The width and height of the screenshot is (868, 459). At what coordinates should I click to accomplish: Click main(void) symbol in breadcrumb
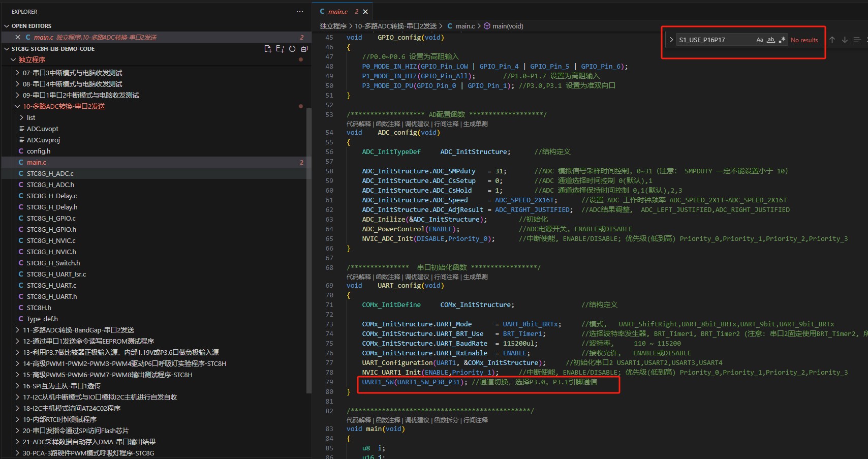pyautogui.click(x=507, y=26)
